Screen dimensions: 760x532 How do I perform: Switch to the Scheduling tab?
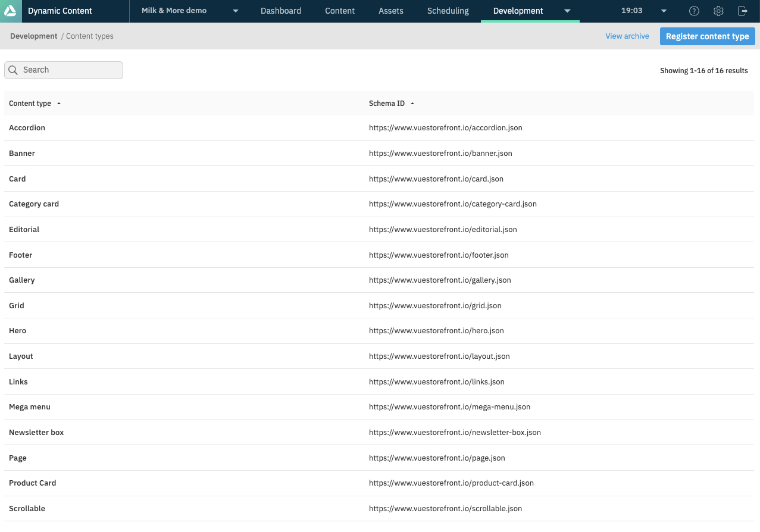[x=448, y=11]
